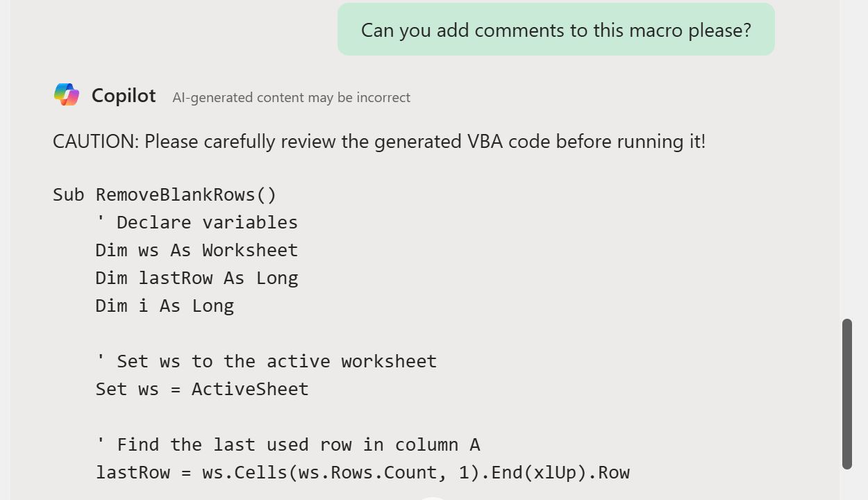Screen dimensions: 868x500
Task: Click the CAUTION review warning text
Action: click(378, 142)
